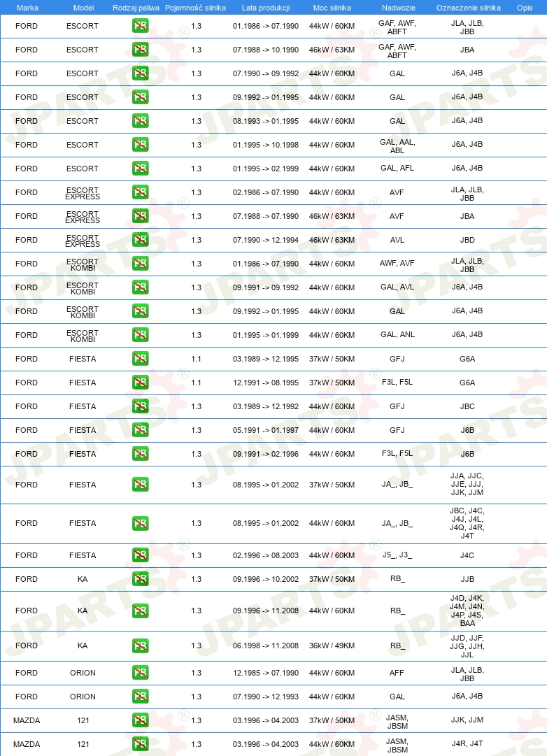The image size is (547, 756).
Task: Click fuel icon in Orion 07.1990 -> 12.1993 row
Action: [141, 697]
